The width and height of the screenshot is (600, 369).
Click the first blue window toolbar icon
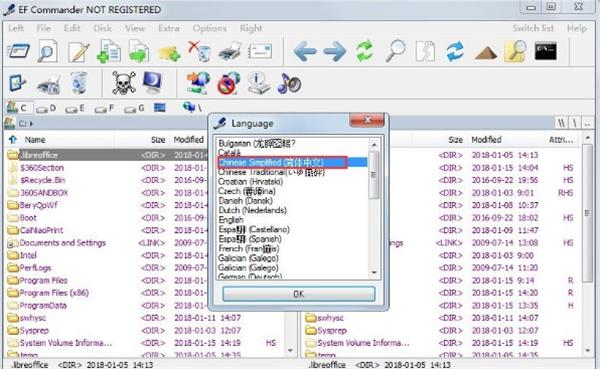(18, 51)
